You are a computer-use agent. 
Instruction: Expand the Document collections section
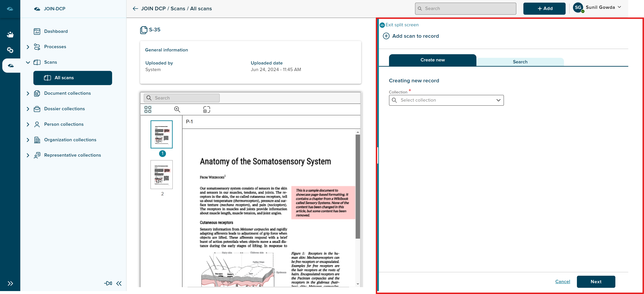(28, 93)
